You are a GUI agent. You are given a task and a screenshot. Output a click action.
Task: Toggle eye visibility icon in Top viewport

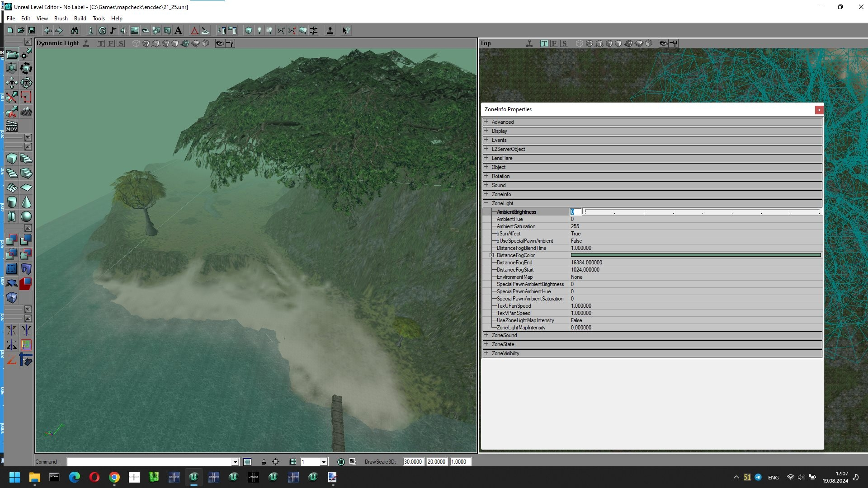(x=663, y=43)
